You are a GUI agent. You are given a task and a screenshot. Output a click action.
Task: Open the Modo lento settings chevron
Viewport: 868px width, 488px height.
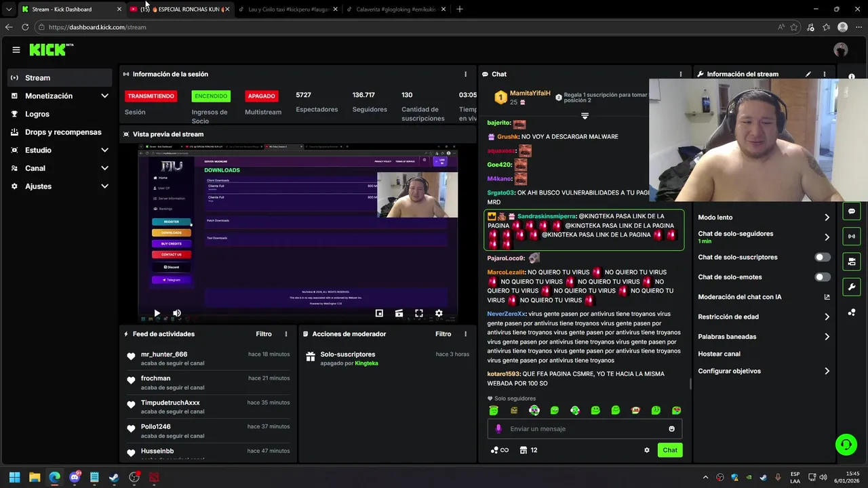coord(827,218)
